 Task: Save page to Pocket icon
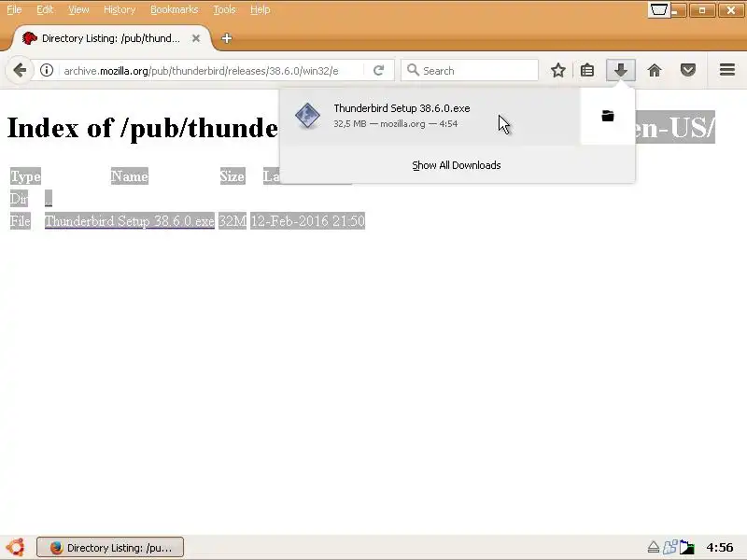click(688, 71)
